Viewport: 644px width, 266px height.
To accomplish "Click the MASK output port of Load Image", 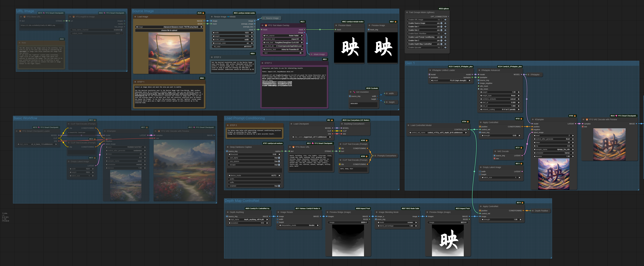I will [x=204, y=24].
